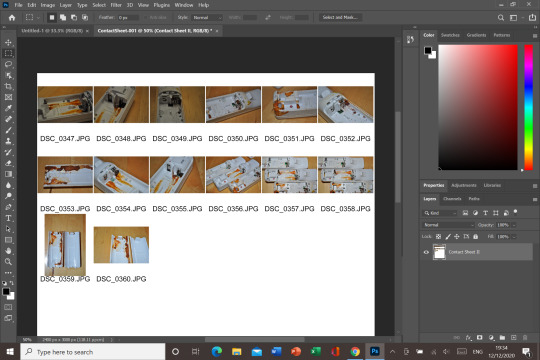Open the Edit Toolbar ellipsis menu

pos(8,272)
